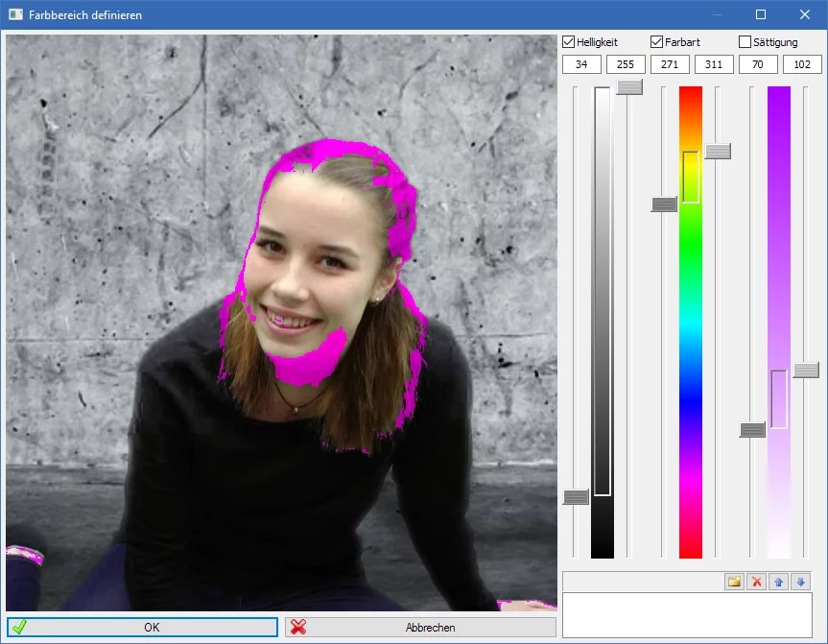The width and height of the screenshot is (828, 644).
Task: Click the empty list box below the icons
Action: (687, 614)
